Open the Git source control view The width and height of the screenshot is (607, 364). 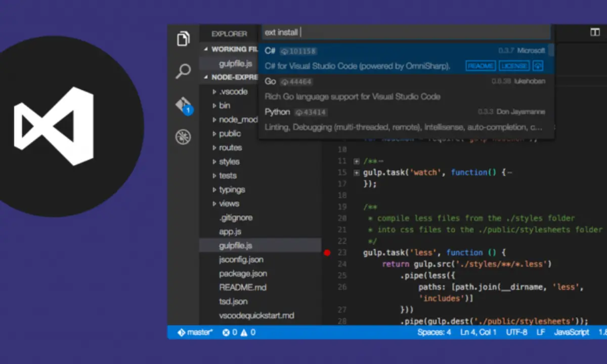point(184,105)
